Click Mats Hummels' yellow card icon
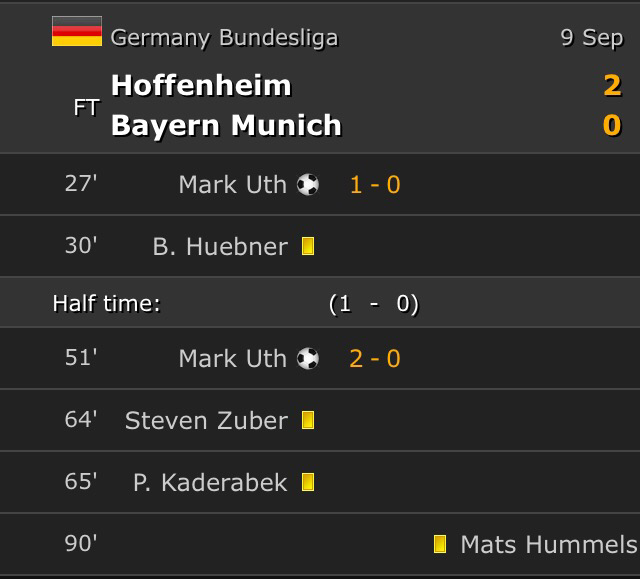The height and width of the screenshot is (579, 640). point(440,544)
